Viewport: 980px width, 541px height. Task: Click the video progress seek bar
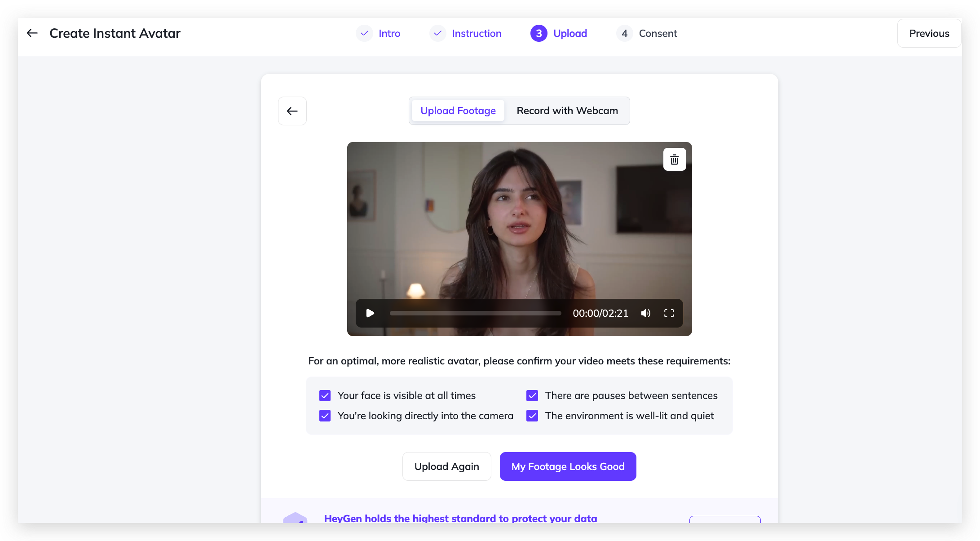(475, 313)
